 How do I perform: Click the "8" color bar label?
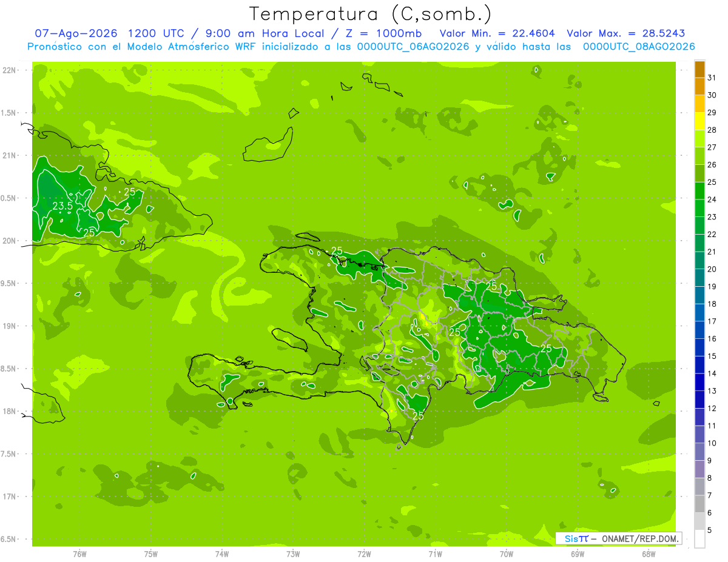tap(710, 478)
